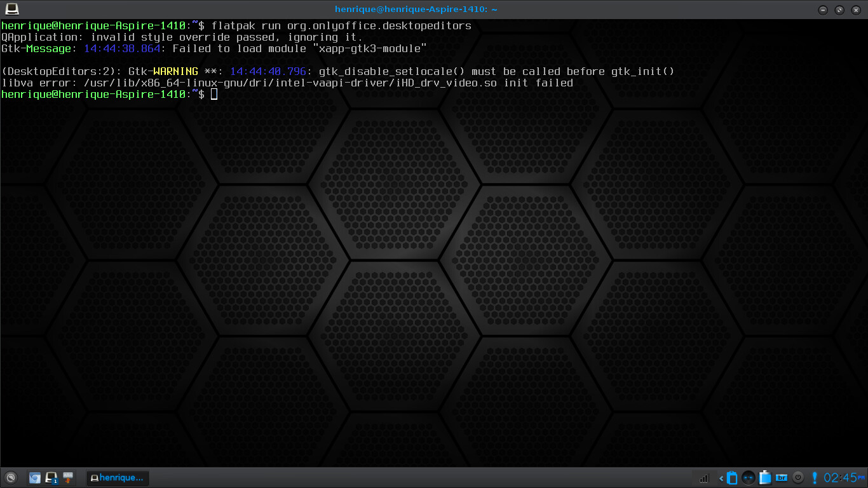Close the terminal window

tap(856, 10)
